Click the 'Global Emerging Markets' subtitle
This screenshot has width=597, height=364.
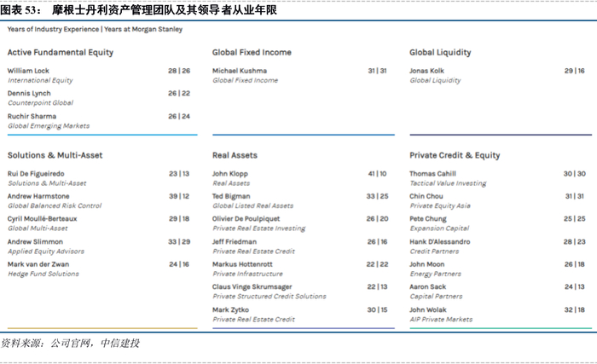click(49, 125)
